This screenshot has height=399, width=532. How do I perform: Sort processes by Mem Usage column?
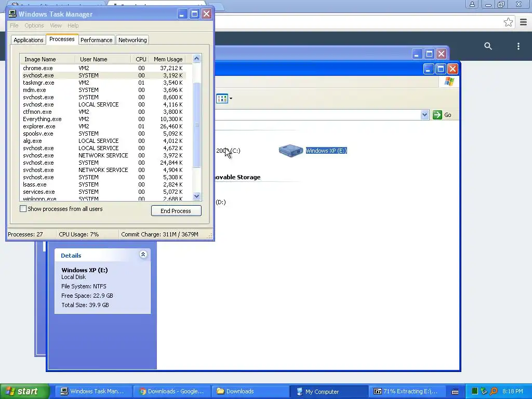168,59
